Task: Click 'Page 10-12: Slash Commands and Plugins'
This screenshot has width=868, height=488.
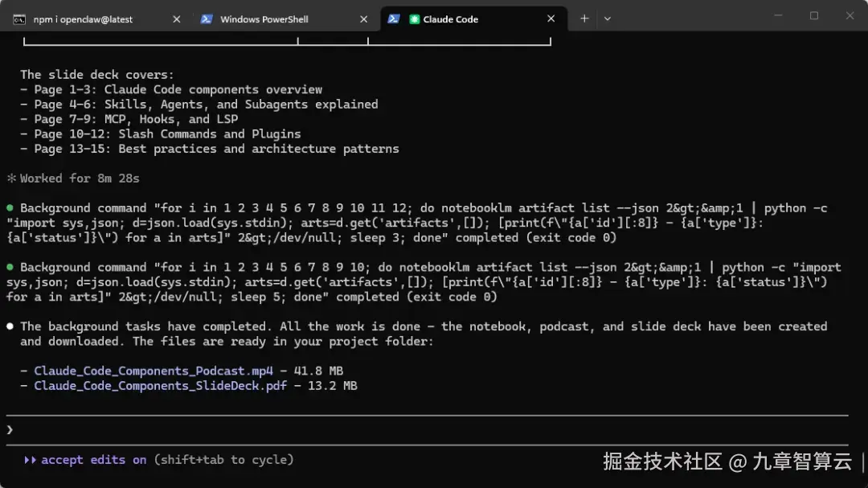Action: [x=168, y=134]
